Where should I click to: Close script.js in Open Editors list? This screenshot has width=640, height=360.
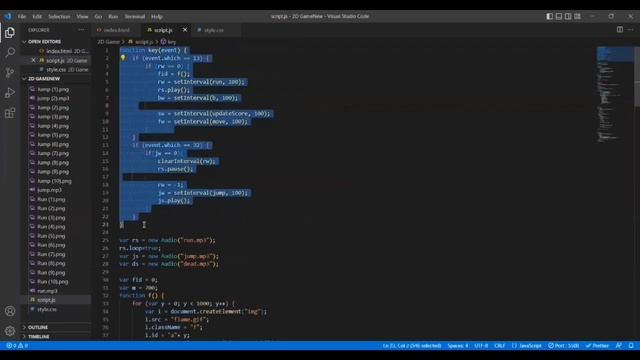[33, 60]
